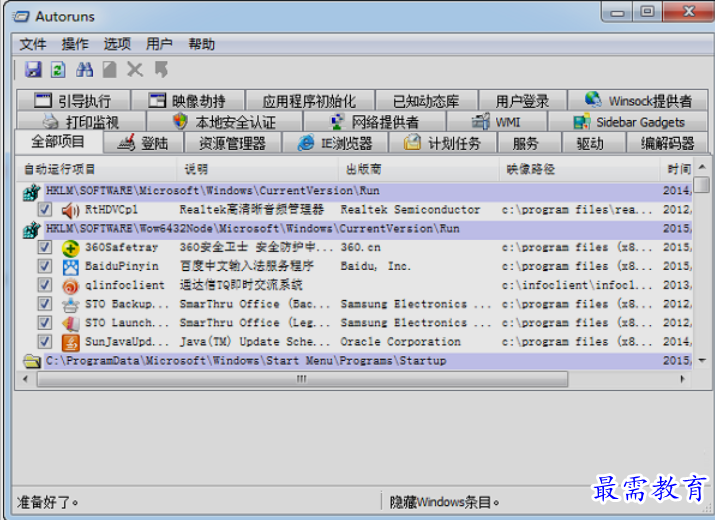Click the qlinfoclient red swirl icon
This screenshot has width=715, height=520.
point(71,286)
